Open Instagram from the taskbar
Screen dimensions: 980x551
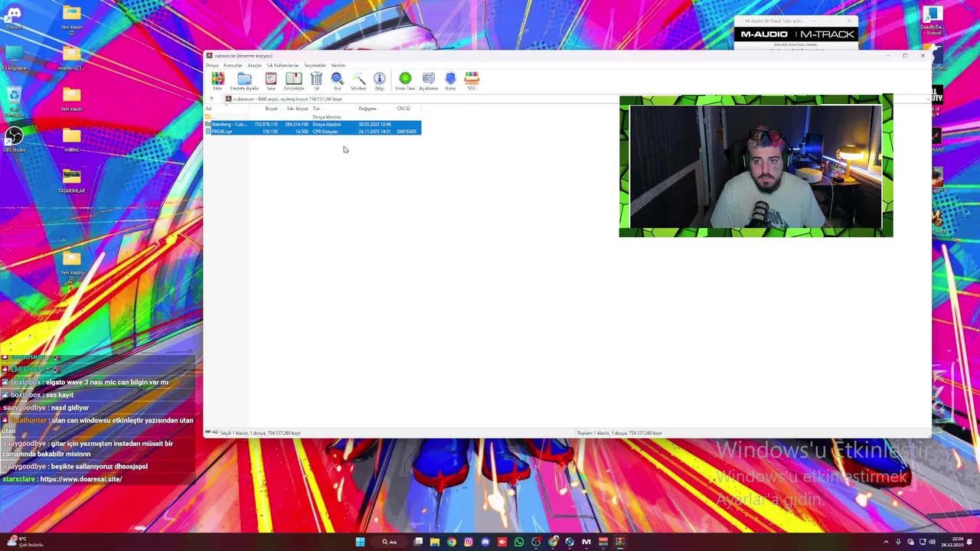(x=469, y=542)
